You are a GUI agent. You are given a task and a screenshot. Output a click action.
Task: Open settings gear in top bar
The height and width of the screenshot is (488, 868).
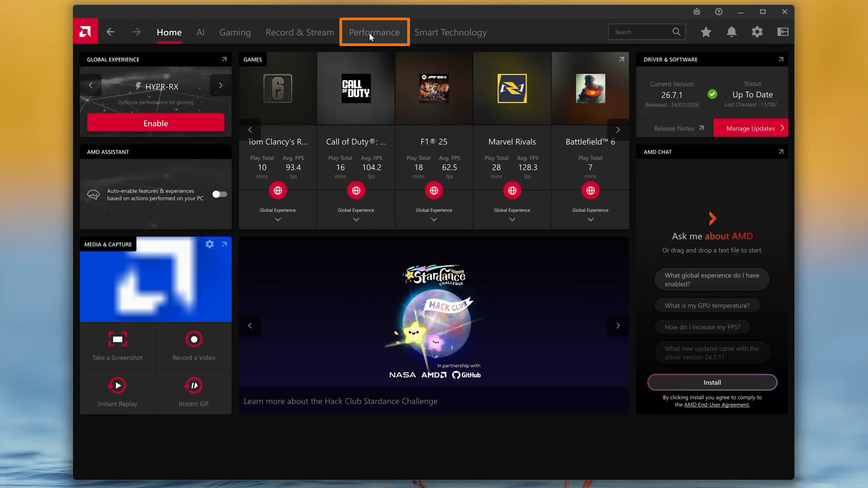[757, 32]
